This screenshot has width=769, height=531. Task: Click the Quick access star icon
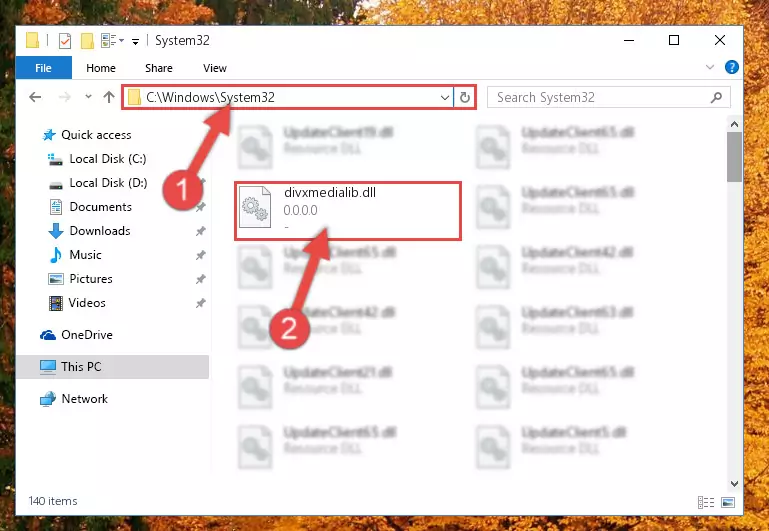click(49, 135)
